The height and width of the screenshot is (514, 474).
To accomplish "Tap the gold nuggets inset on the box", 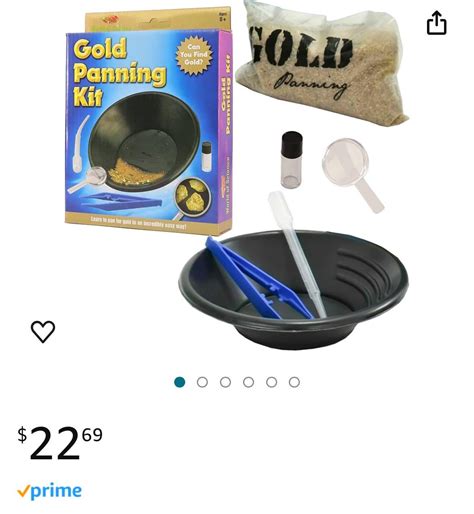I will point(192,196).
